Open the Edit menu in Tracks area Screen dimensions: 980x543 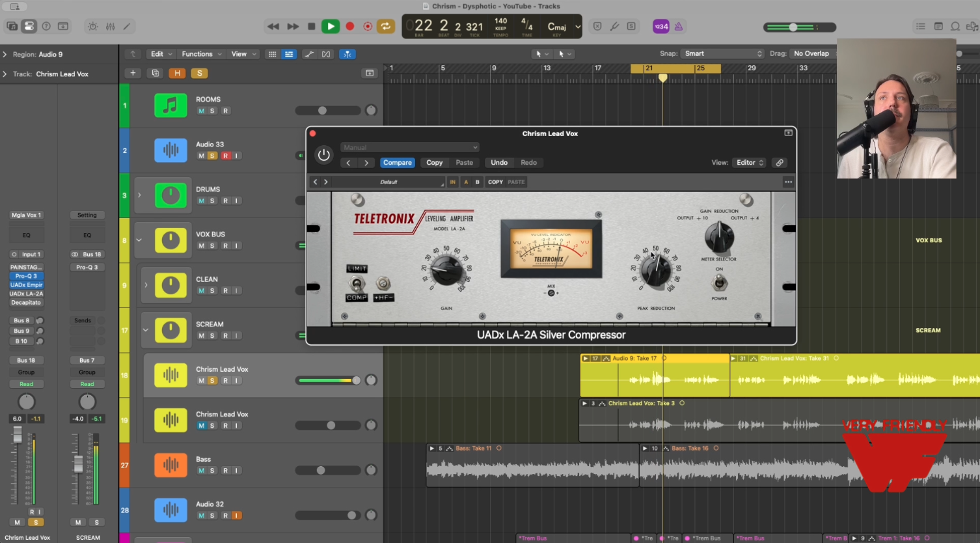[161, 54]
